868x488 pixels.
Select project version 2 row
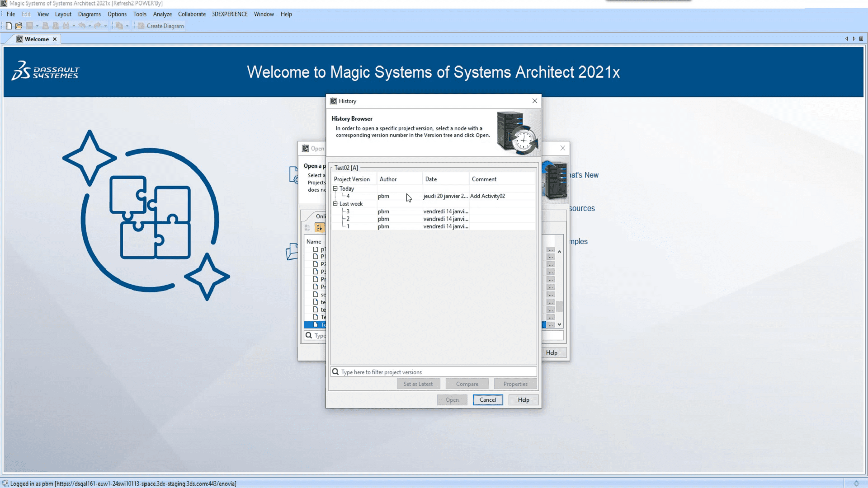coord(434,219)
